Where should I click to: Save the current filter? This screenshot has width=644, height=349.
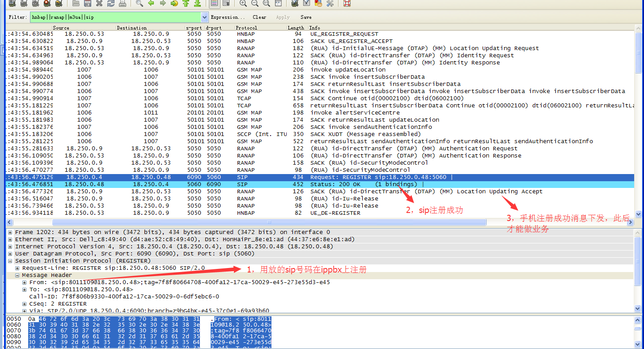point(306,17)
